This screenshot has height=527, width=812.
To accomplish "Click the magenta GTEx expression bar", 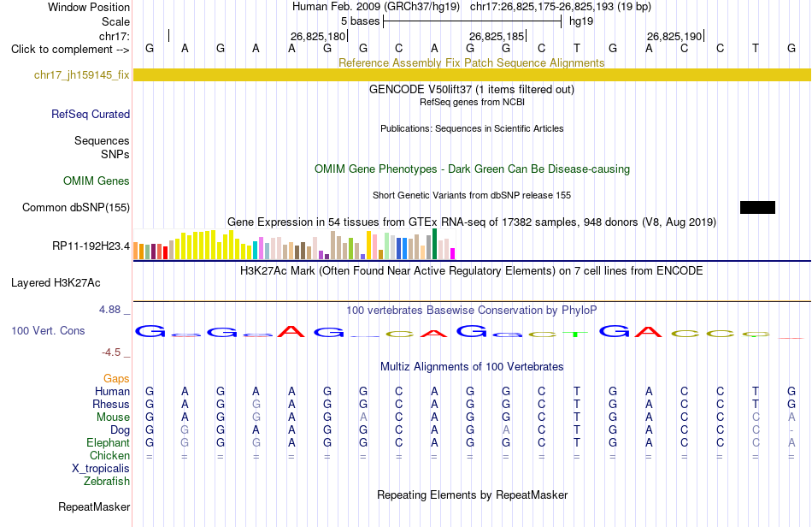I will [x=452, y=253].
